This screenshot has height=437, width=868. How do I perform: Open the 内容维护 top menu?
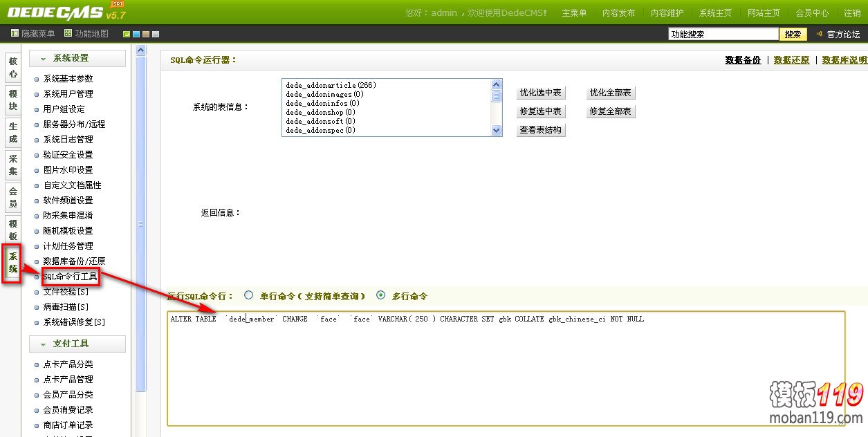667,13
